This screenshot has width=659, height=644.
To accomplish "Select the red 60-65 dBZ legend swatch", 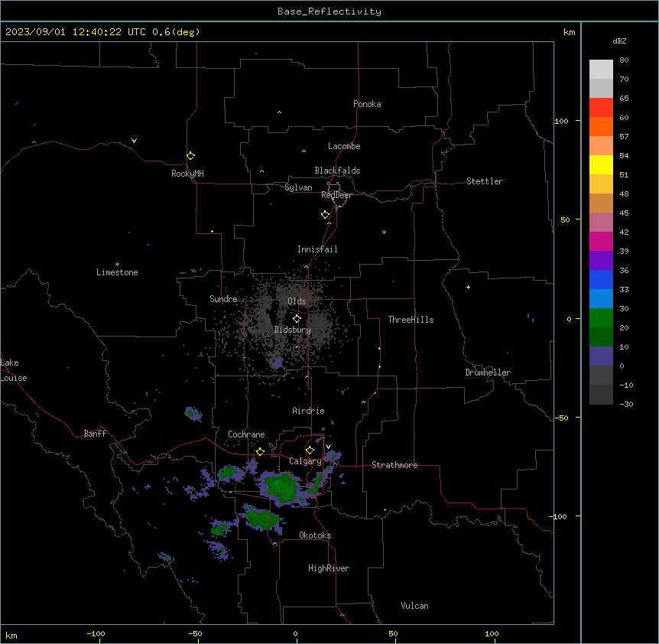I will (601, 108).
